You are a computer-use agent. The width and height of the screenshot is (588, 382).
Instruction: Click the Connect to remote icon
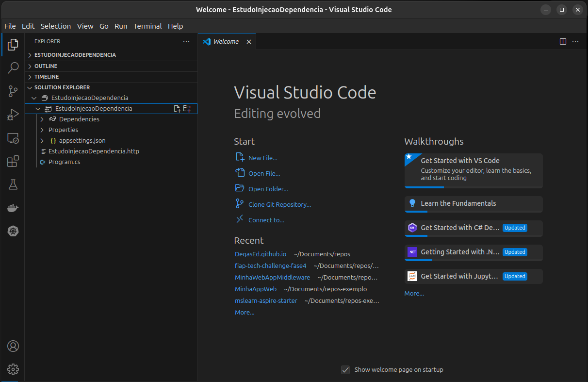[240, 219]
